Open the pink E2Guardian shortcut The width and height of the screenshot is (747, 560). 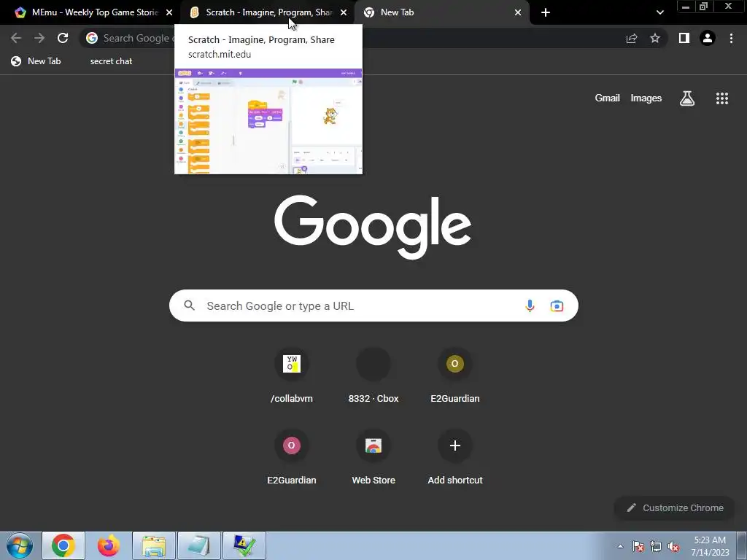tap(292, 458)
